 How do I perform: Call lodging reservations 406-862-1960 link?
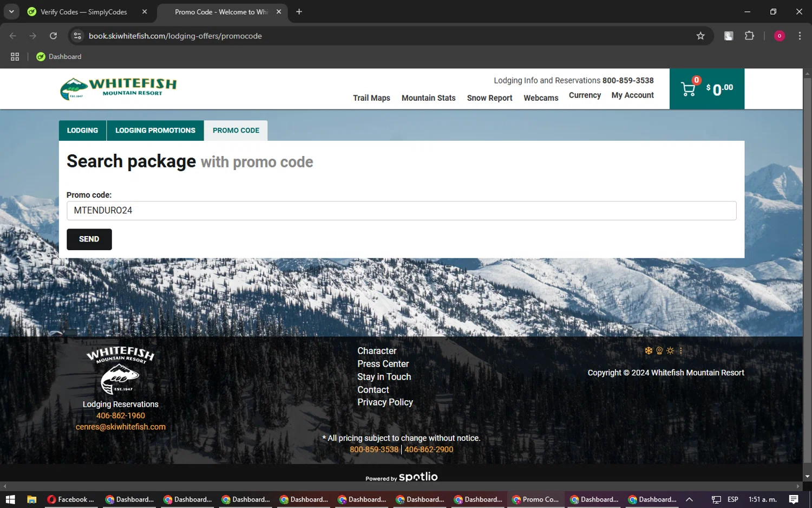pyautogui.click(x=121, y=416)
